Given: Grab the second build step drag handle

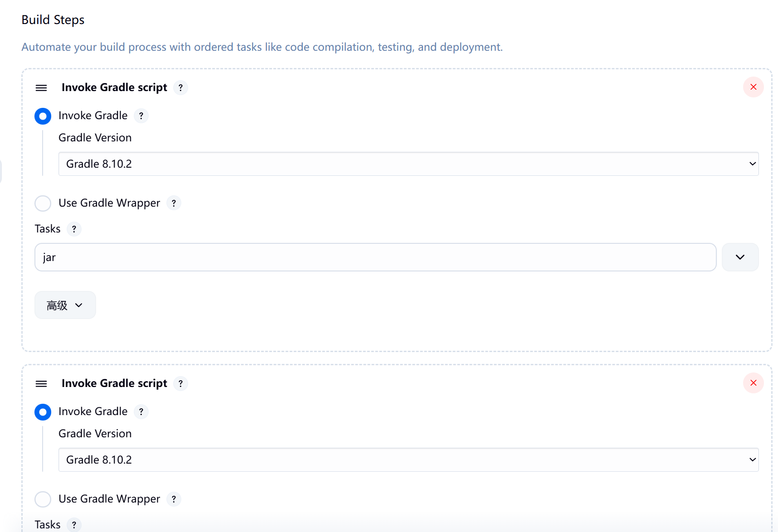Looking at the screenshot, I should [41, 384].
